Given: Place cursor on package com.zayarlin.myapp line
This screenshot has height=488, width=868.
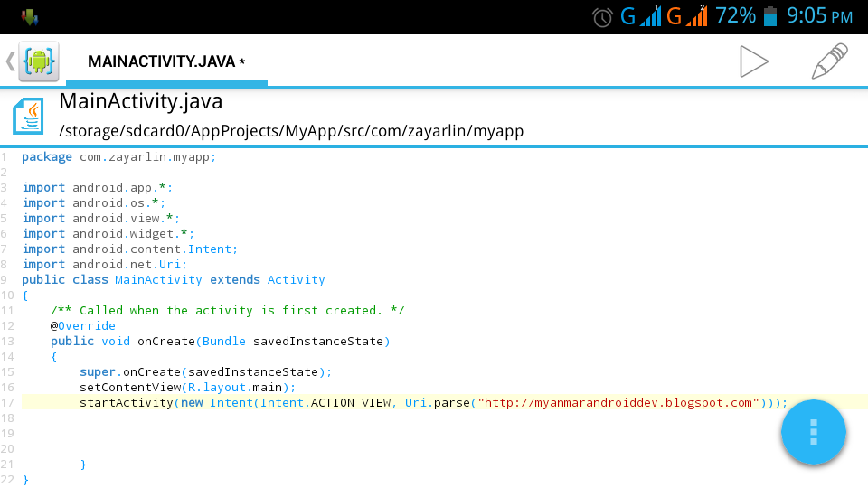Looking at the screenshot, I should click(x=119, y=157).
